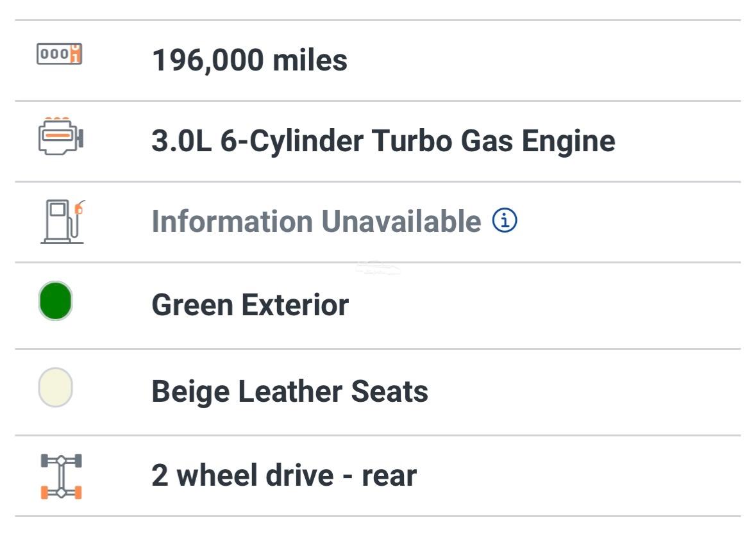Click the word Green in exterior row
Image resolution: width=756 pixels, height=537 pixels.
(192, 305)
